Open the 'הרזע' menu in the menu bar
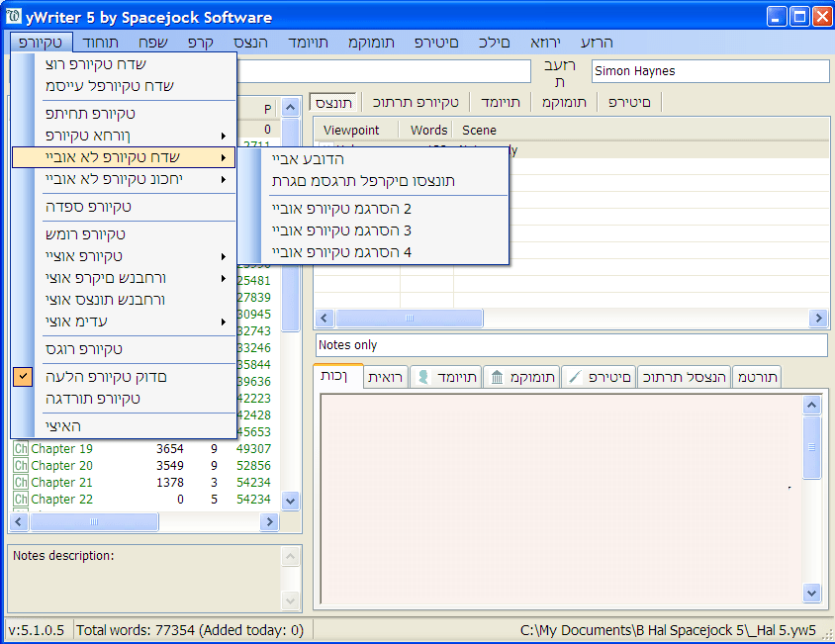Viewport: 835px width, 644px height. pyautogui.click(x=597, y=43)
